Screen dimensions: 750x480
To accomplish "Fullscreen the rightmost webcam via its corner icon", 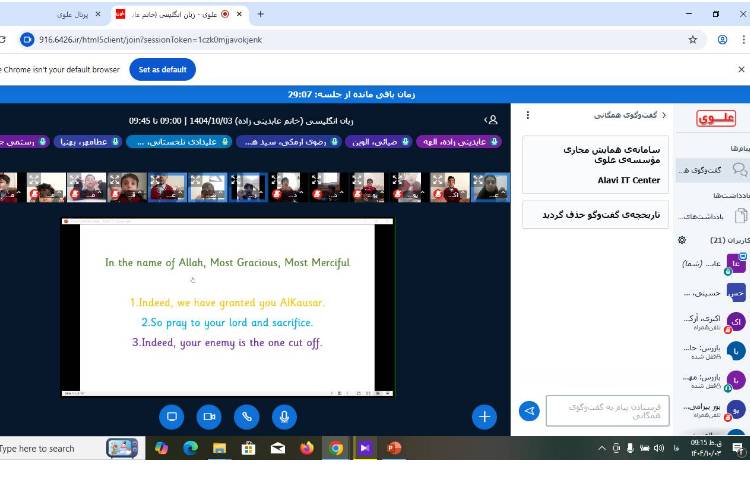I will coord(478,180).
